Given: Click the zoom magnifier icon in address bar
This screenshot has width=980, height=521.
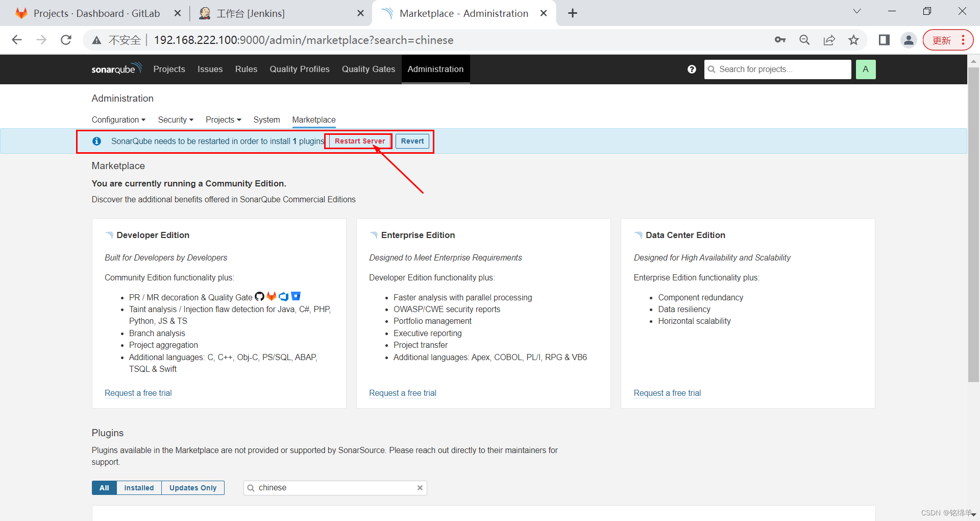Looking at the screenshot, I should click(804, 40).
